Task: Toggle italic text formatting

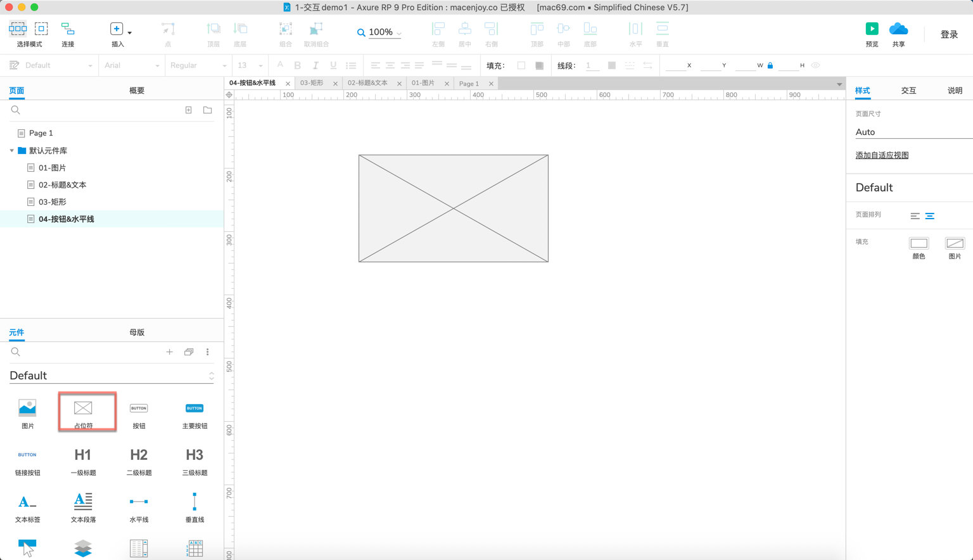Action: (315, 65)
